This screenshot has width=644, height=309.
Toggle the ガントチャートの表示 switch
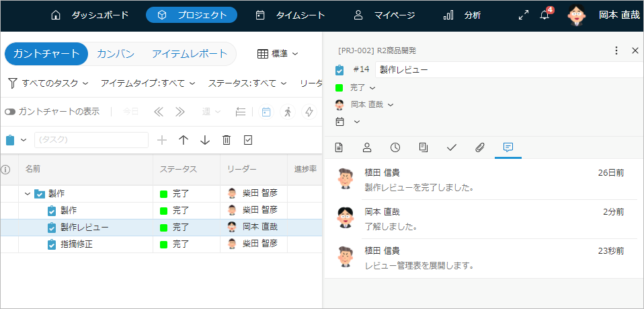pyautogui.click(x=10, y=112)
